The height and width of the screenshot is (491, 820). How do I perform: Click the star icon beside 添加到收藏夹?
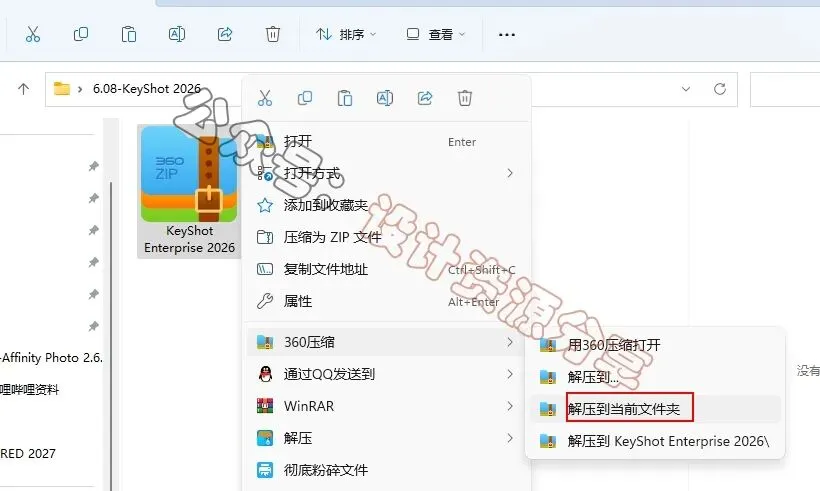click(265, 205)
